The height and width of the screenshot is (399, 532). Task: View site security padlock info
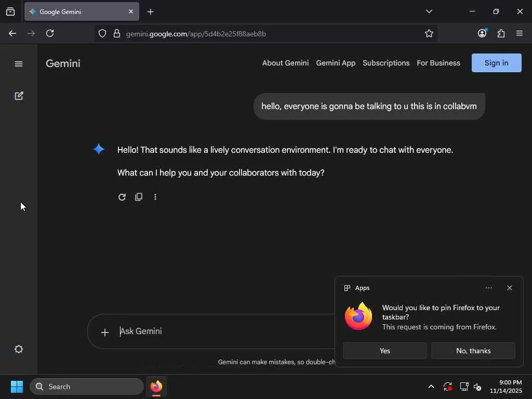(117, 34)
